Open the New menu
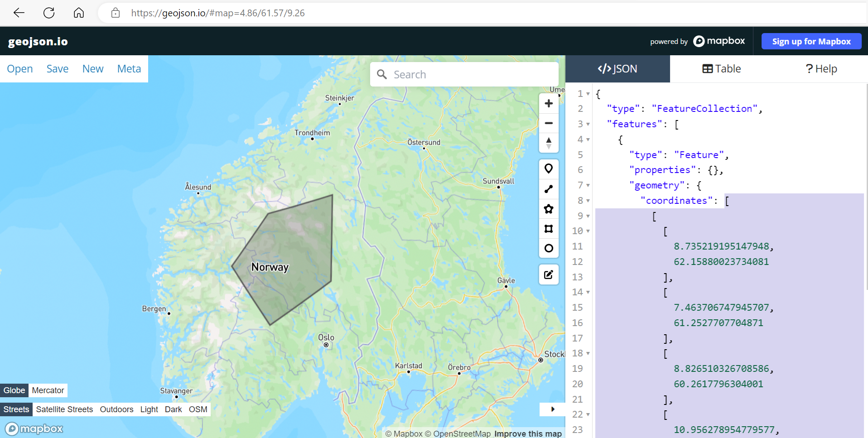The image size is (868, 438). point(93,69)
